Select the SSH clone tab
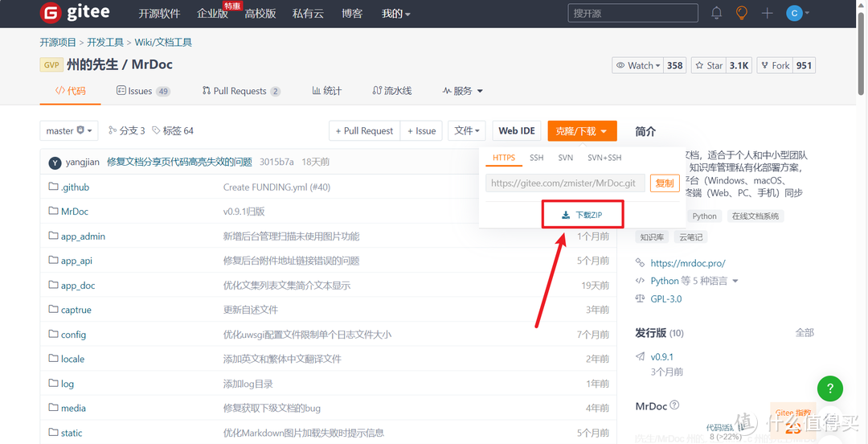868x444 pixels. [x=536, y=158]
